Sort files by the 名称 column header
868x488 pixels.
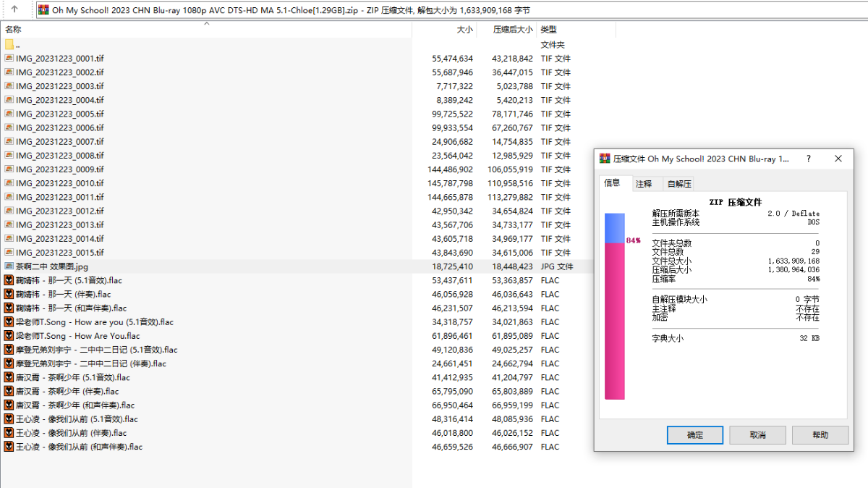13,30
